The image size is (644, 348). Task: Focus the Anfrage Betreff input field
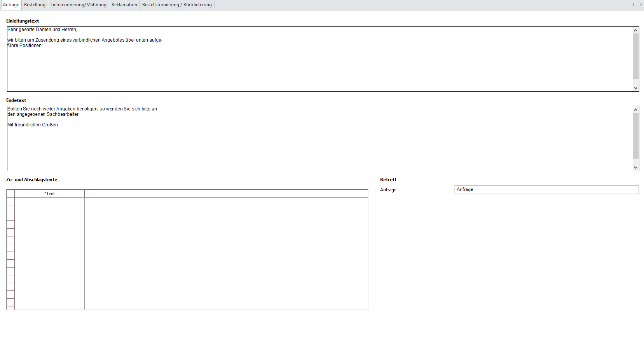(546, 190)
